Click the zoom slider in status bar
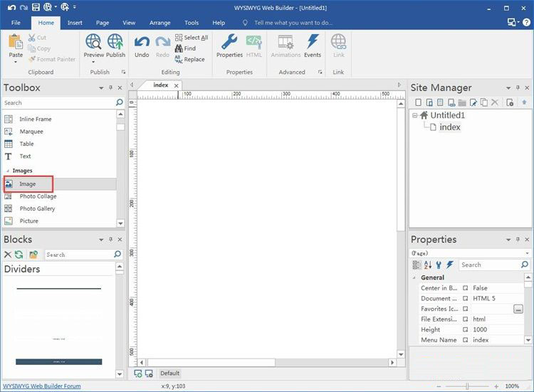The height and width of the screenshot is (392, 534). point(468,386)
